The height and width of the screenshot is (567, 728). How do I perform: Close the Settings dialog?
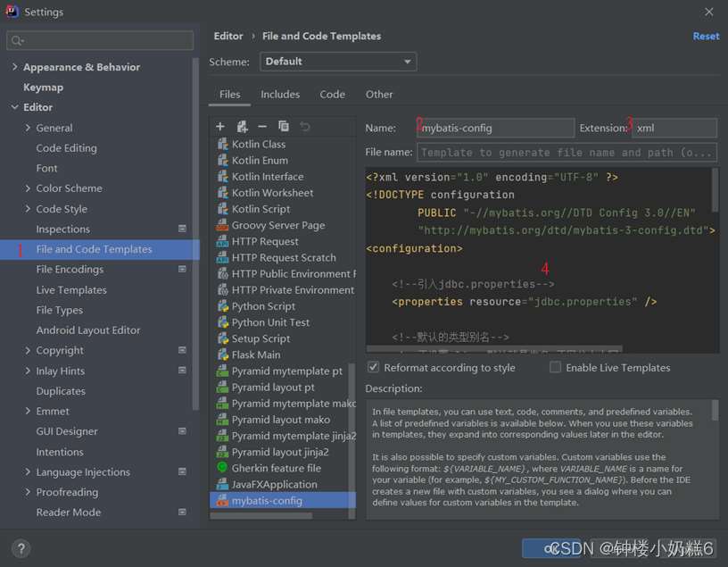[708, 12]
